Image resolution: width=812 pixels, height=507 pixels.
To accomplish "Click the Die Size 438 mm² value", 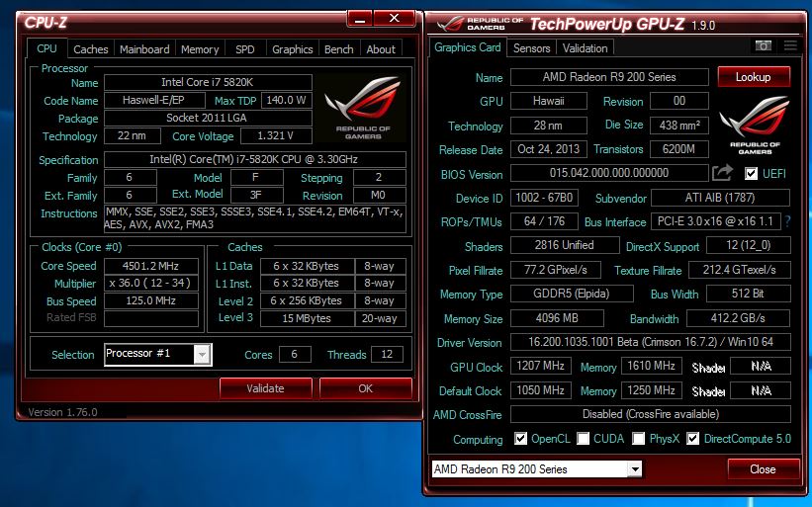I will click(x=679, y=126).
